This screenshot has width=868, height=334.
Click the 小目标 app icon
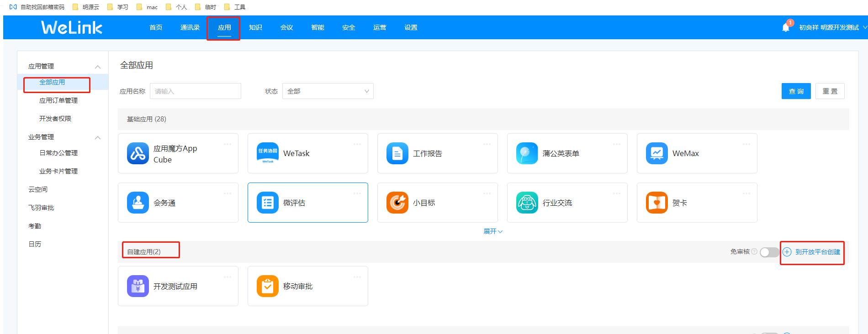pos(397,203)
